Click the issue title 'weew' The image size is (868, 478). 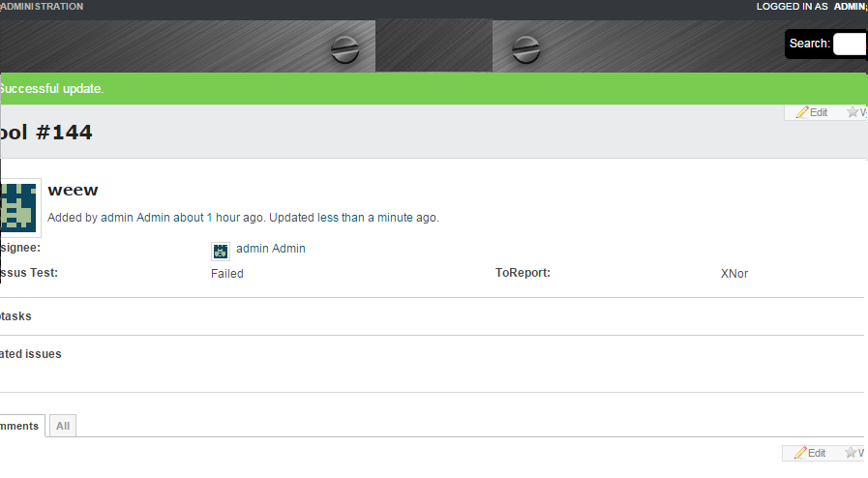(74, 191)
